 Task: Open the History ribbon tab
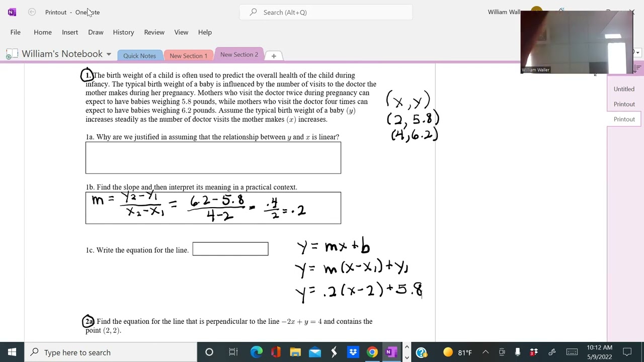click(x=123, y=32)
